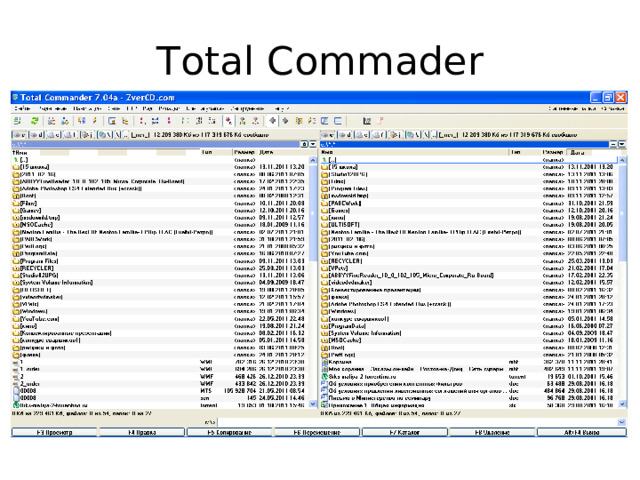Screen dimensions: 640x480
Task: Select the 2_audio WMF file in left panel
Action: point(160,384)
